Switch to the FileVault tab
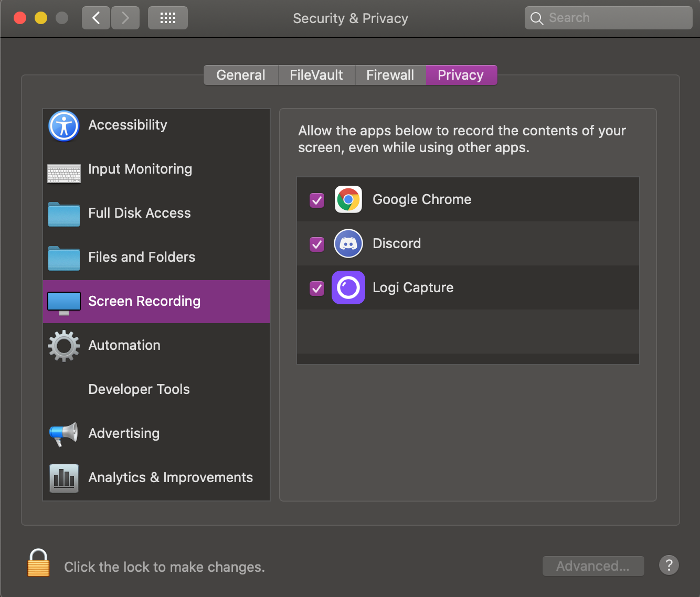The height and width of the screenshot is (597, 700). coord(316,75)
